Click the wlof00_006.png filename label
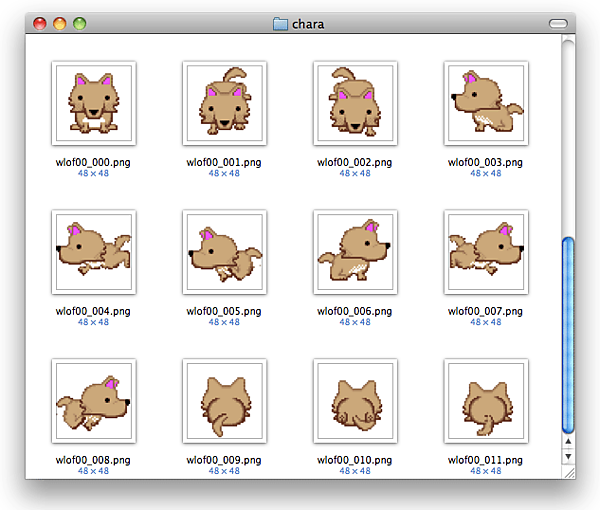This screenshot has height=510, width=600. point(355,311)
